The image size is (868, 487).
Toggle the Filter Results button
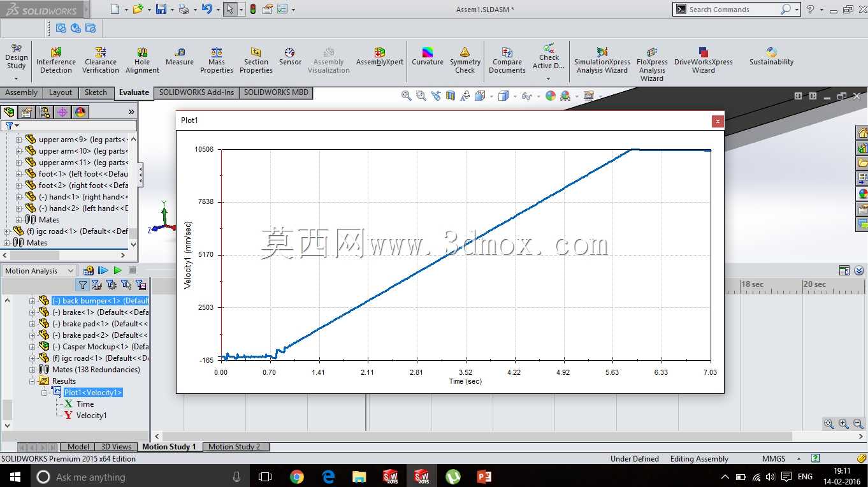tap(141, 285)
